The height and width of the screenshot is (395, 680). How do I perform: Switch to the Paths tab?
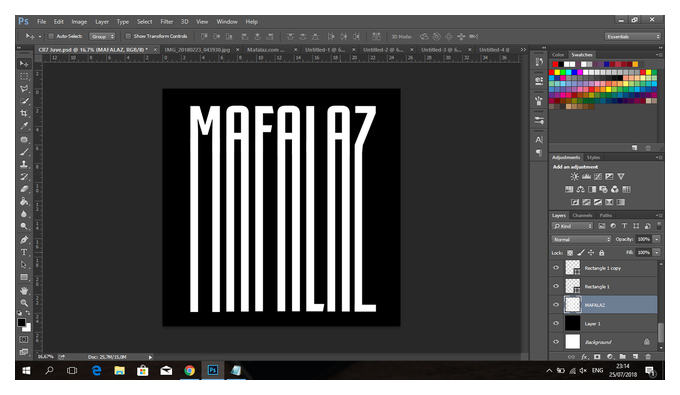(606, 215)
